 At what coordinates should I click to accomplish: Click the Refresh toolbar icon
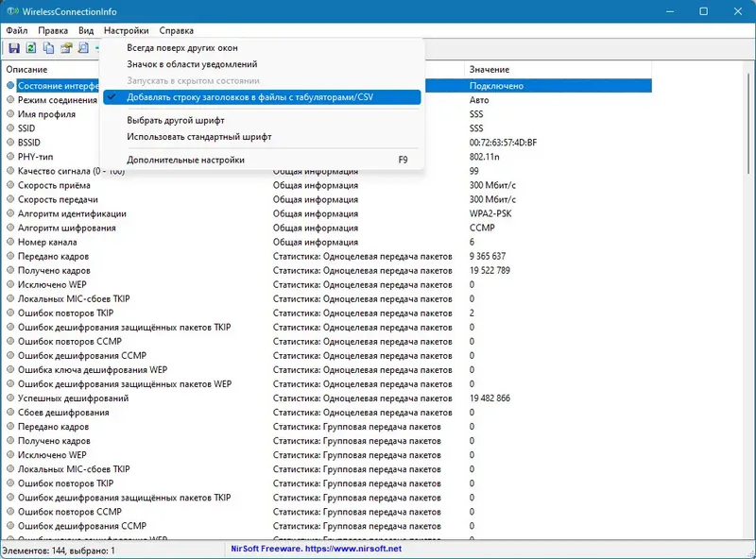(x=31, y=48)
